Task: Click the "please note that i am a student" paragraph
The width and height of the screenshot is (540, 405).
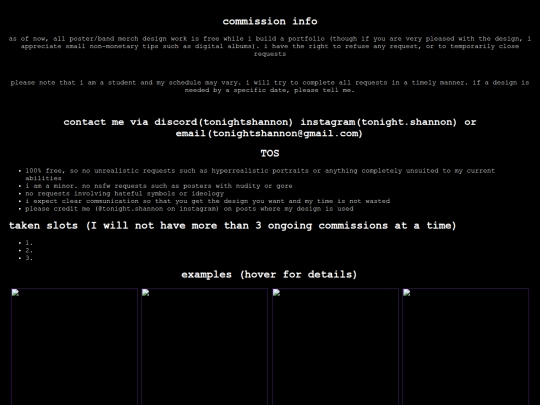Action: (x=270, y=86)
